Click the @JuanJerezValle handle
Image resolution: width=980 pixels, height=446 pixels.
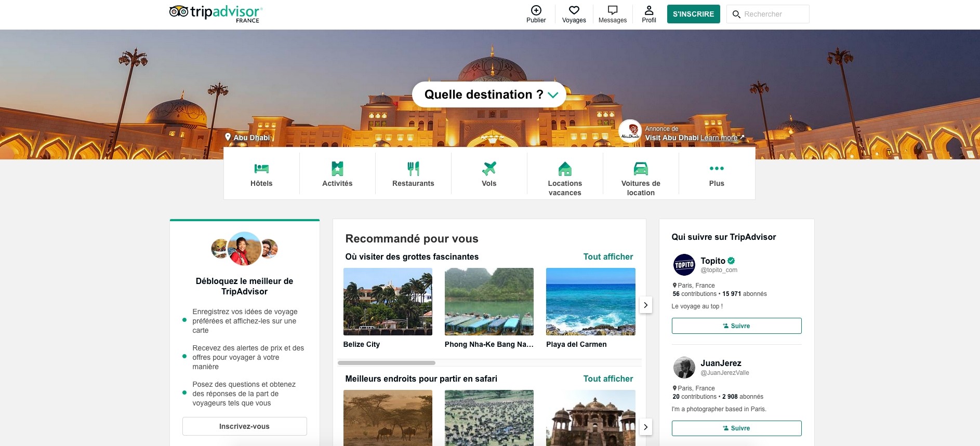pos(725,373)
